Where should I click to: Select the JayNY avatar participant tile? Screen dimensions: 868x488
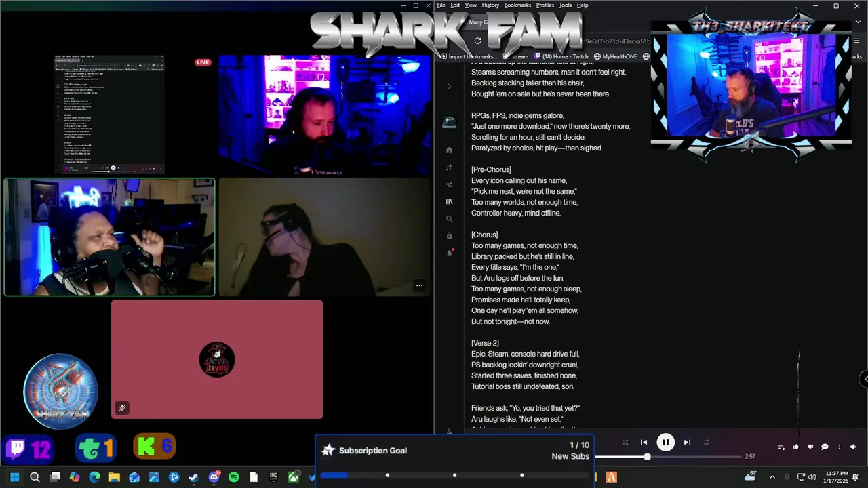point(217,359)
